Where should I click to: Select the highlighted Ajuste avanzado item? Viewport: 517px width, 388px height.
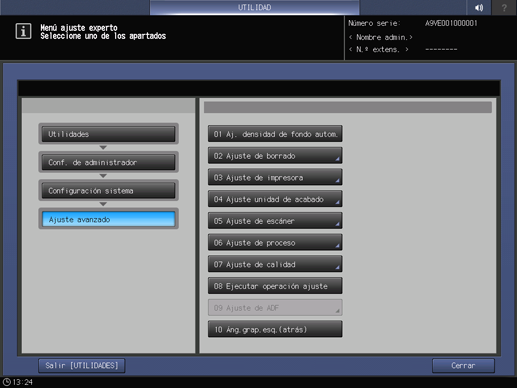pyautogui.click(x=108, y=219)
